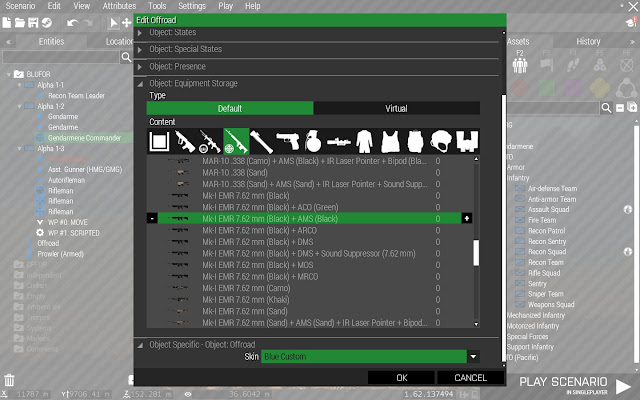The height and width of the screenshot is (400, 640).
Task: Select the machine gun content filter icon
Action: 210,141
